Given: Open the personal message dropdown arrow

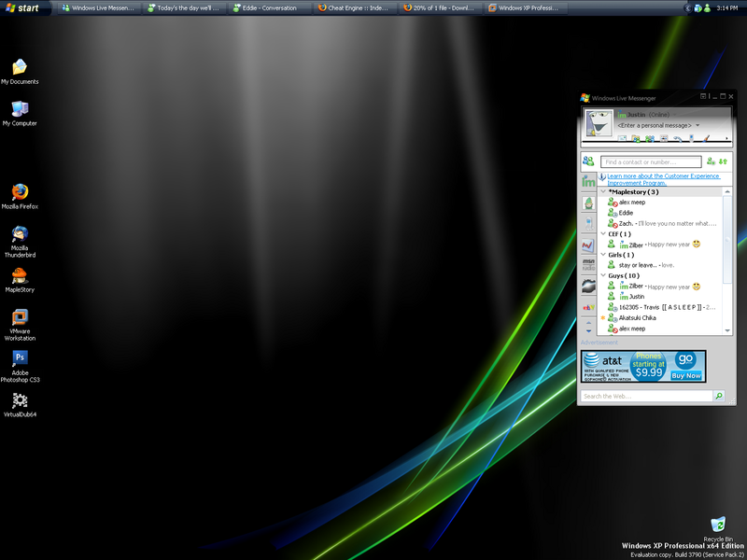Looking at the screenshot, I should click(x=697, y=125).
